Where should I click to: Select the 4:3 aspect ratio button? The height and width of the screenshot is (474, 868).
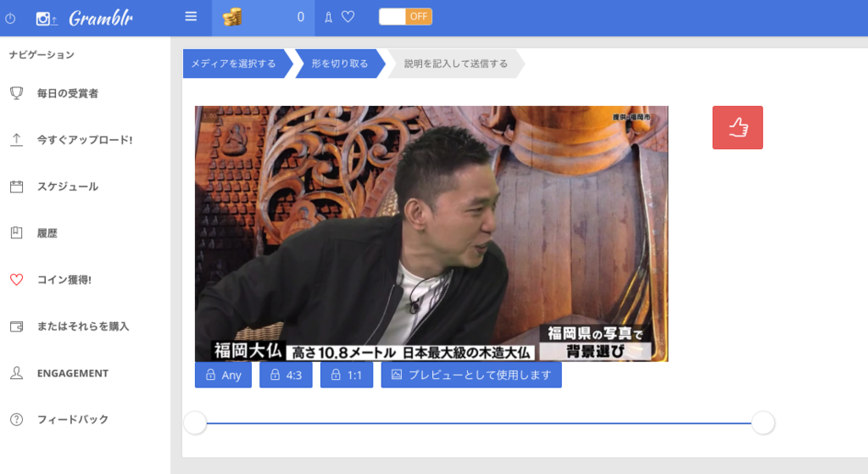286,375
